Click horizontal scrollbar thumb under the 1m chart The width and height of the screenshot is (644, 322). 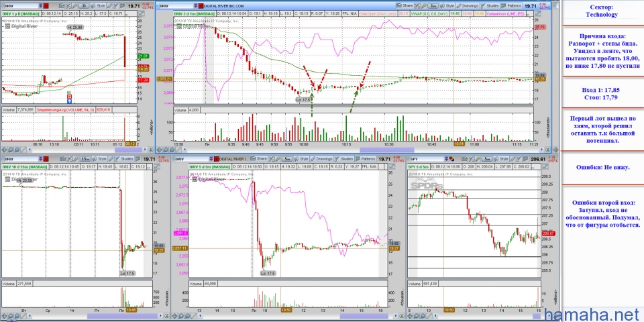coord(387,150)
